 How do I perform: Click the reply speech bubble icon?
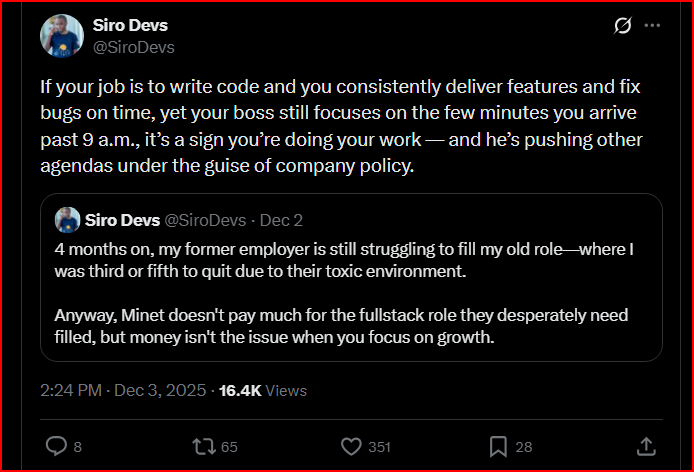point(56,446)
